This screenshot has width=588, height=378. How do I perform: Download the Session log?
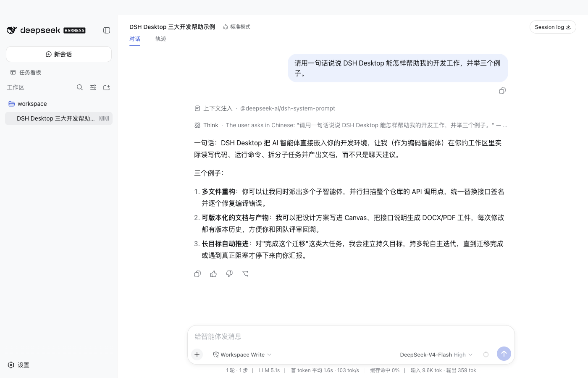(553, 27)
